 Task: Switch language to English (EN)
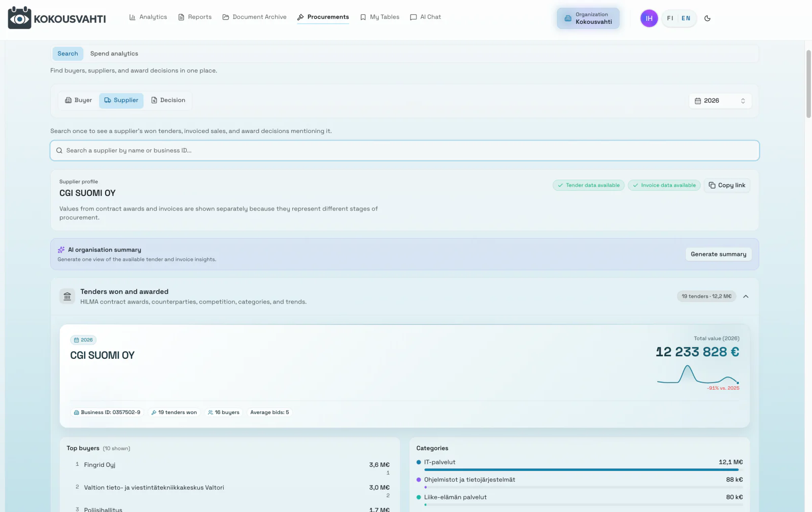point(686,18)
